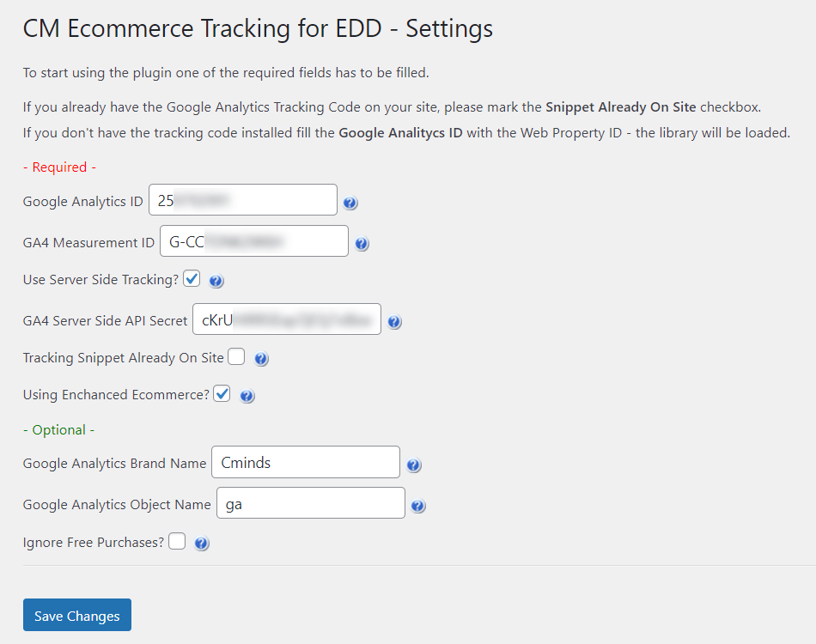View help for Enhanced Ecommerce option
816x644 pixels.
(247, 396)
